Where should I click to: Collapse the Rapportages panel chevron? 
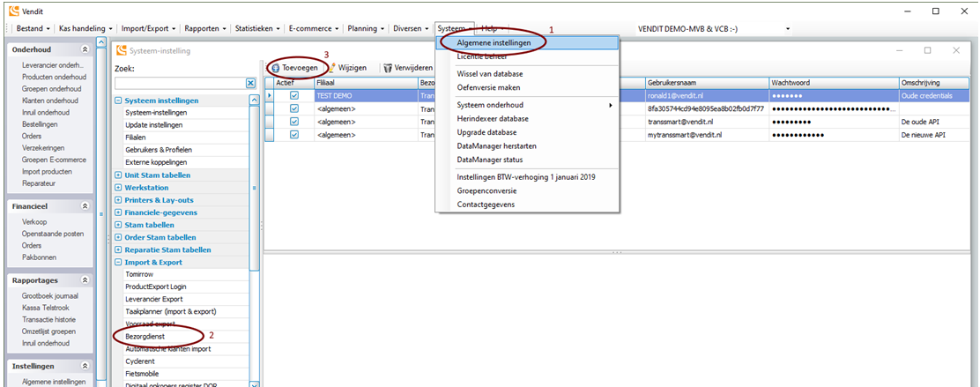coord(85,280)
